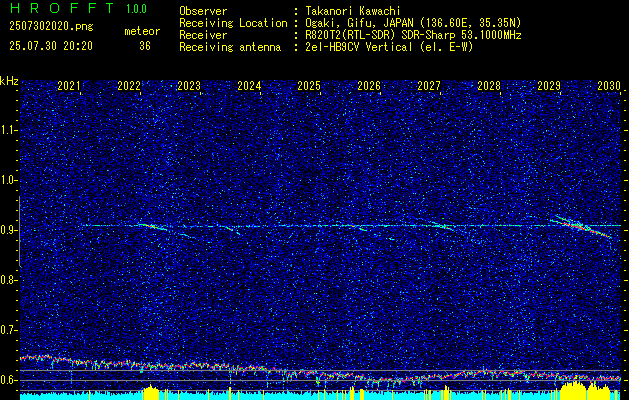Click the 2027 time marker
629x400 pixels.
click(x=429, y=86)
